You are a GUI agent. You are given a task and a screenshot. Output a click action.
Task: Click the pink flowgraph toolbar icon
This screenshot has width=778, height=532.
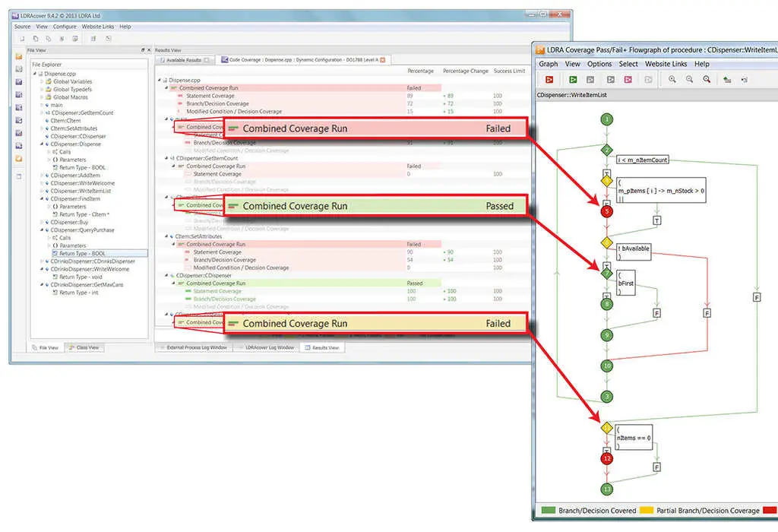point(628,79)
